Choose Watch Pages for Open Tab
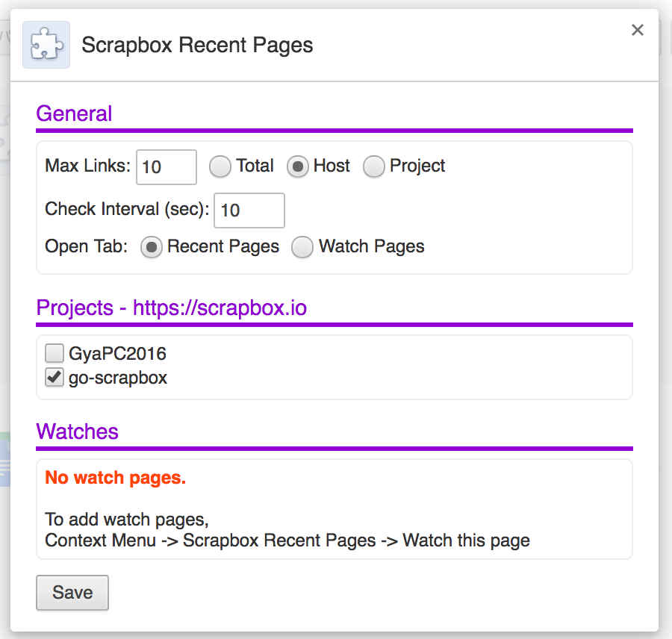Screen dimensions: 672x639 pos(302,247)
